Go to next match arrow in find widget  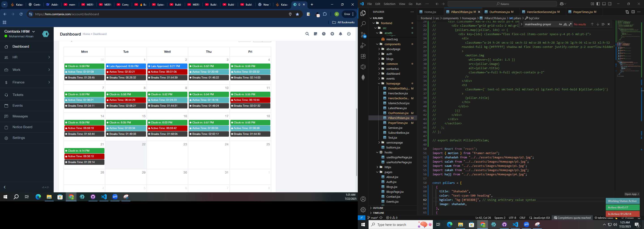tap(597, 24)
